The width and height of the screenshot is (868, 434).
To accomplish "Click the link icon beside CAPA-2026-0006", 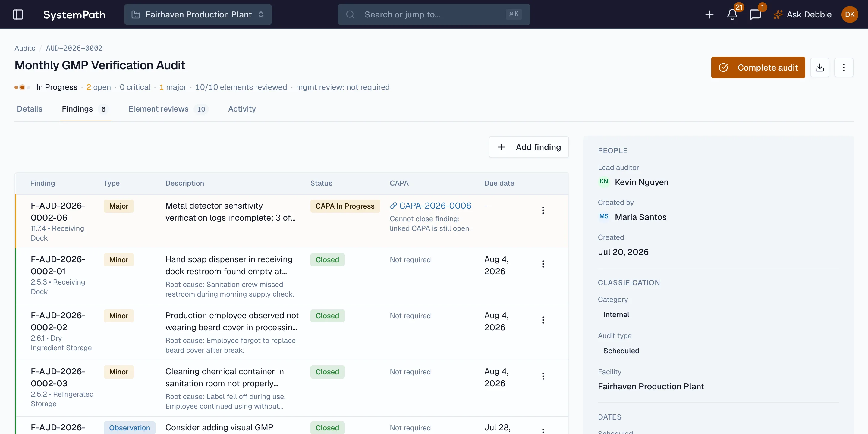I will (393, 206).
